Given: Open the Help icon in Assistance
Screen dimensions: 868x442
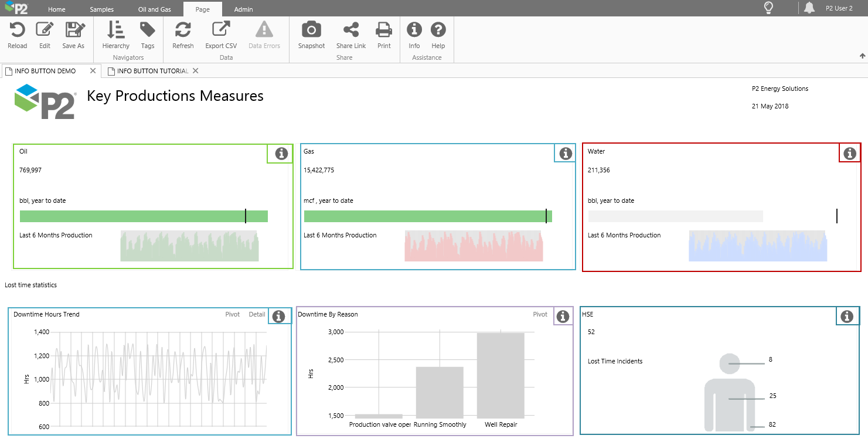Looking at the screenshot, I should (x=438, y=30).
